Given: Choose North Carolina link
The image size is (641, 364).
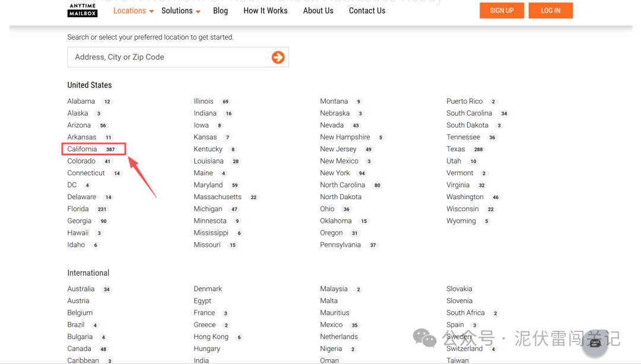Looking at the screenshot, I should click(342, 185).
